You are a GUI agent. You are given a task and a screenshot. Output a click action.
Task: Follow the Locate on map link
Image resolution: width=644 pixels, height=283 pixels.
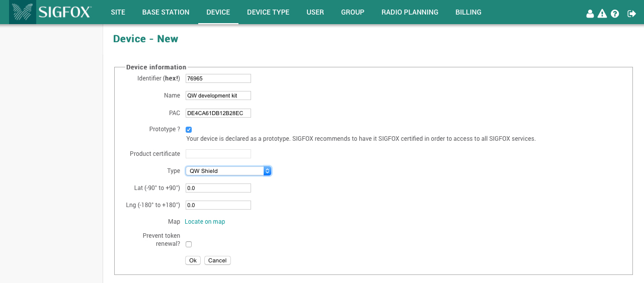click(205, 222)
